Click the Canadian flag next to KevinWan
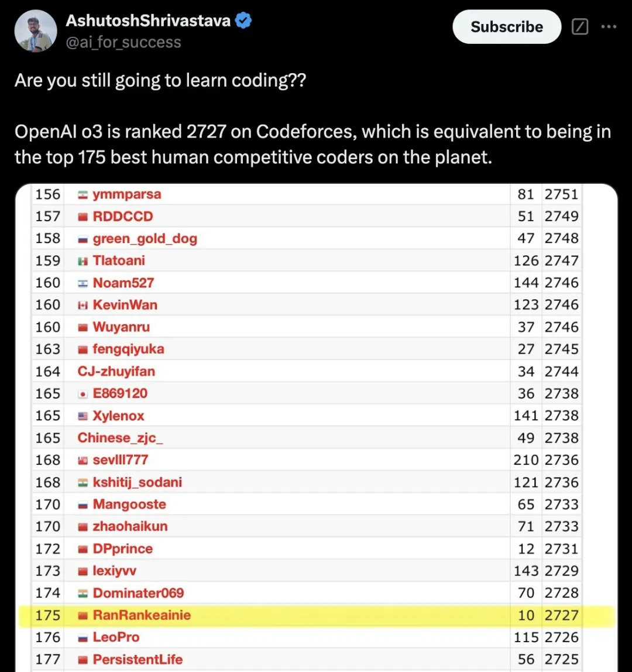The height and width of the screenshot is (672, 632). pos(83,304)
